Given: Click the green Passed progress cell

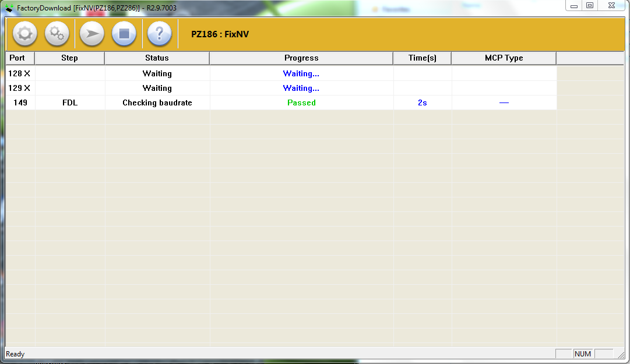Looking at the screenshot, I should tap(301, 103).
